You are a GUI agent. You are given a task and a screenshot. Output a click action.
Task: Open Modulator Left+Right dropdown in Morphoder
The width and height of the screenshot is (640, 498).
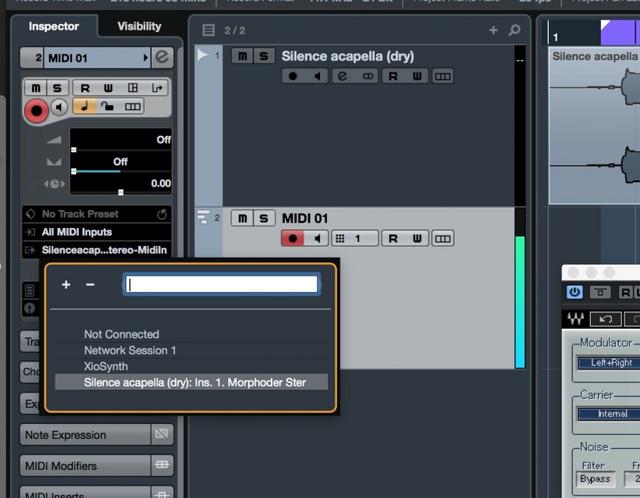point(609,362)
